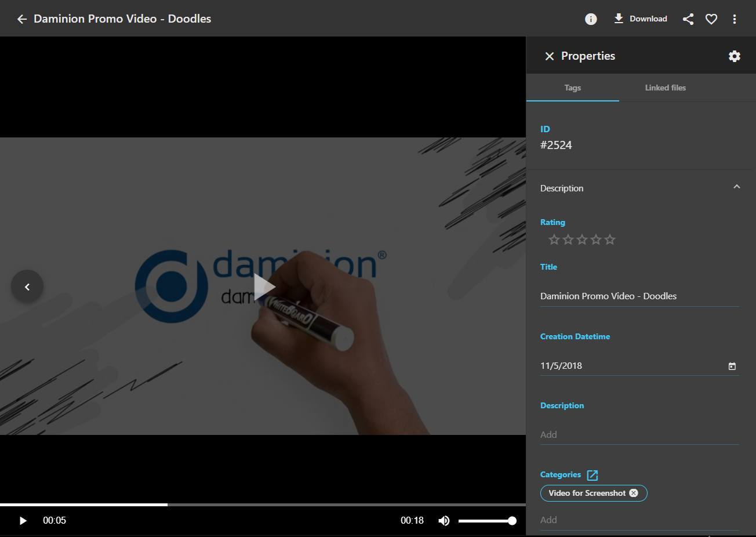Set rating to five stars
The image size is (756, 537).
[610, 240]
